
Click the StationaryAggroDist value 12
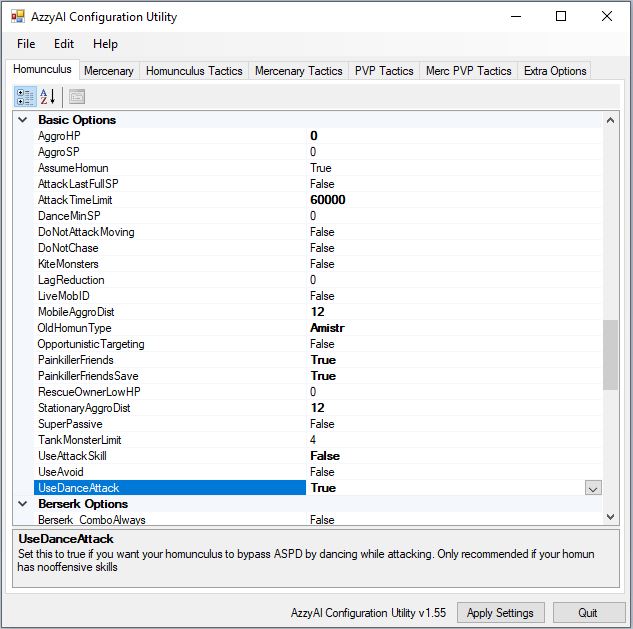coord(318,408)
